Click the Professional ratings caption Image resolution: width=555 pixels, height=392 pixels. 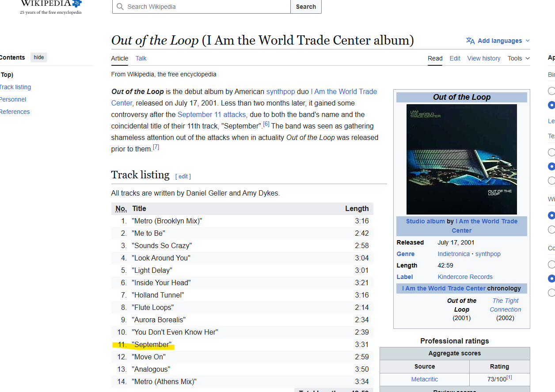point(455,341)
